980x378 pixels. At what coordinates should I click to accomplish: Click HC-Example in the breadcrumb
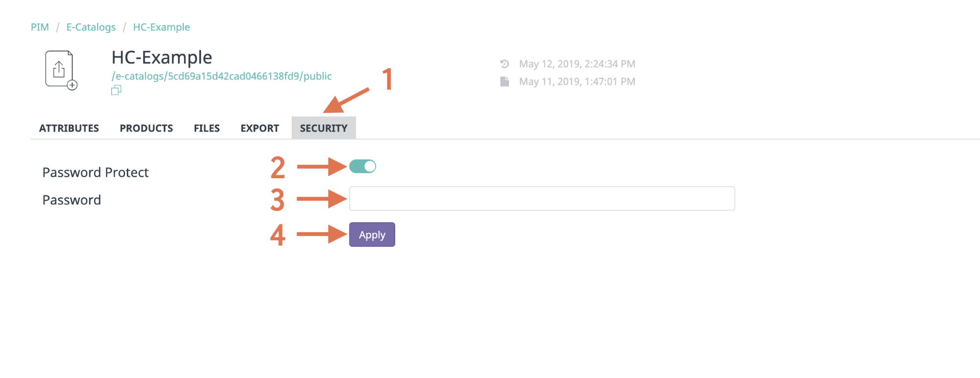click(x=161, y=27)
